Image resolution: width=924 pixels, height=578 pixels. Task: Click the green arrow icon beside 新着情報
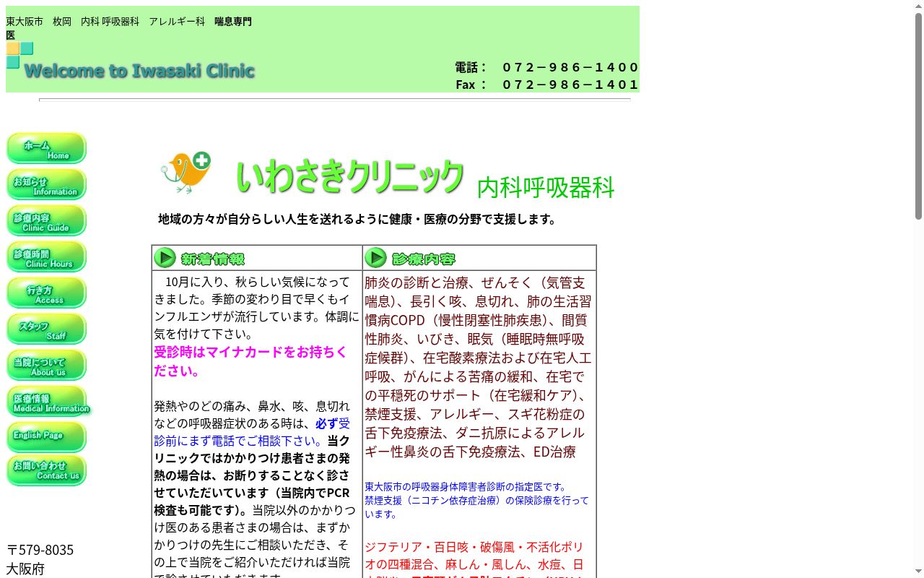(x=165, y=258)
